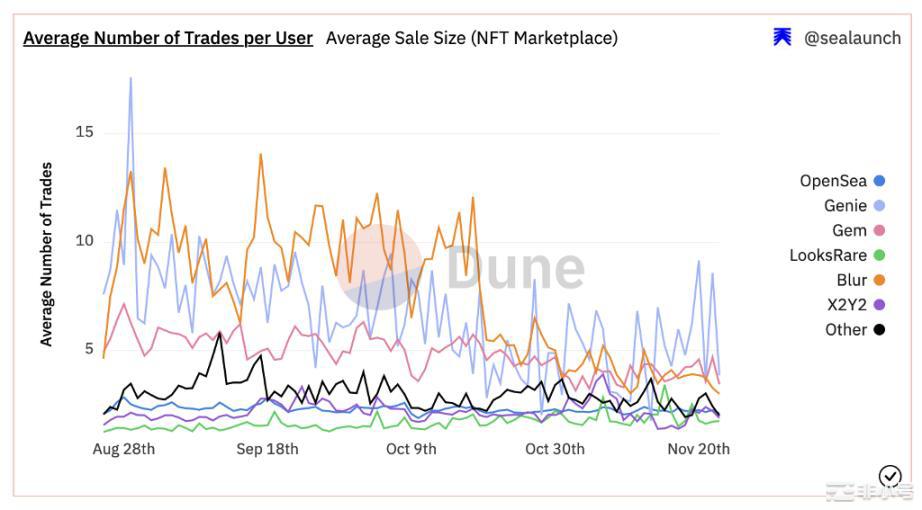Screen dimensions: 922x510
Task: Click the Aug 28th axis label
Action: coord(124,449)
